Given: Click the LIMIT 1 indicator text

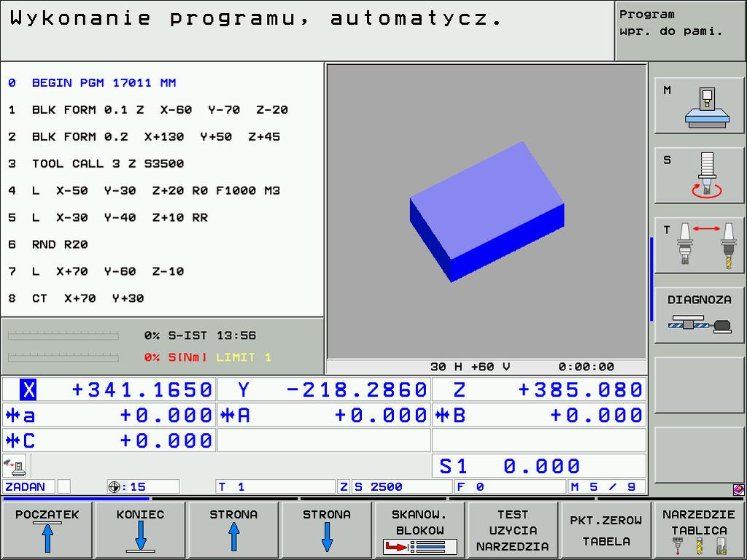Looking at the screenshot, I should pos(244,357).
